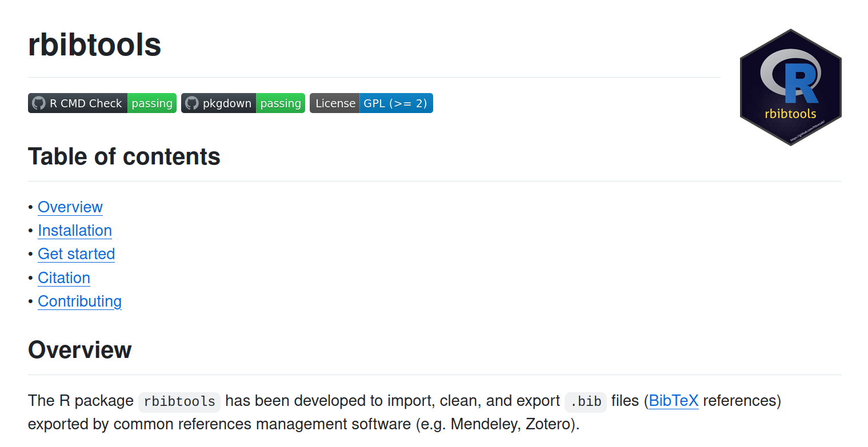868x447 pixels.
Task: Click the pkgdown badge label text
Action: coord(227,103)
